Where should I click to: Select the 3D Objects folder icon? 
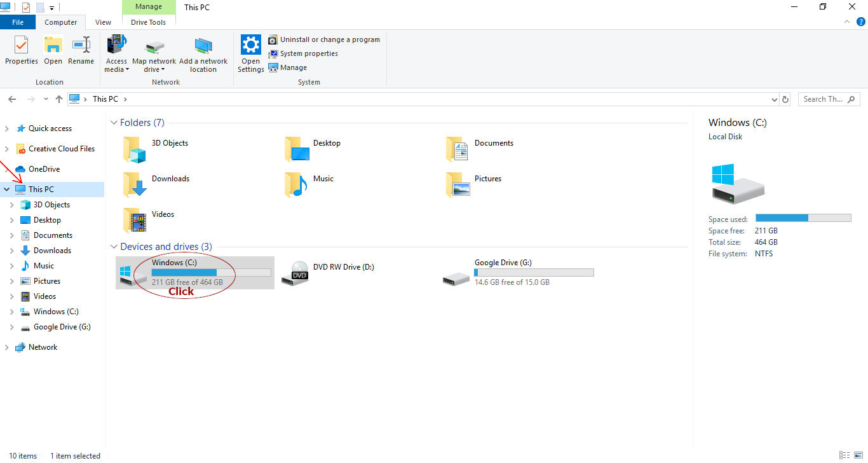point(135,150)
